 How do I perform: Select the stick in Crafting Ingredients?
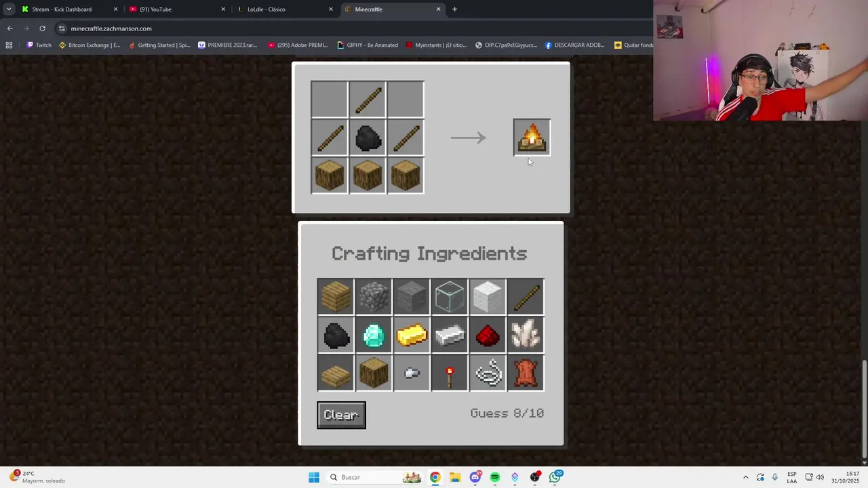tap(526, 297)
